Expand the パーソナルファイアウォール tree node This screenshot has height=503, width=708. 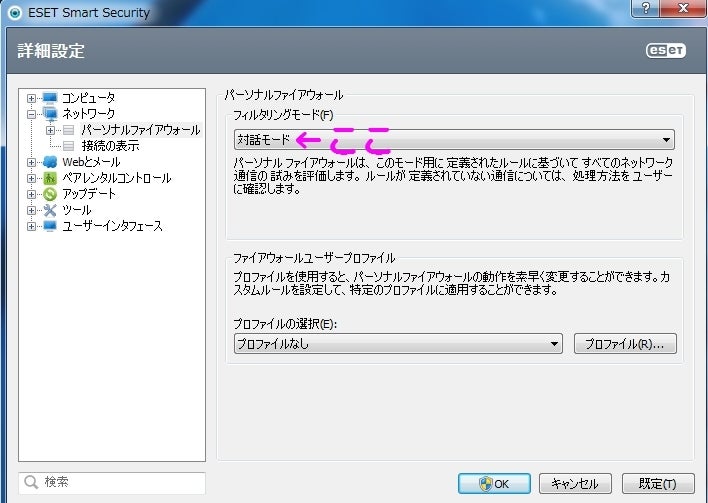click(51, 130)
